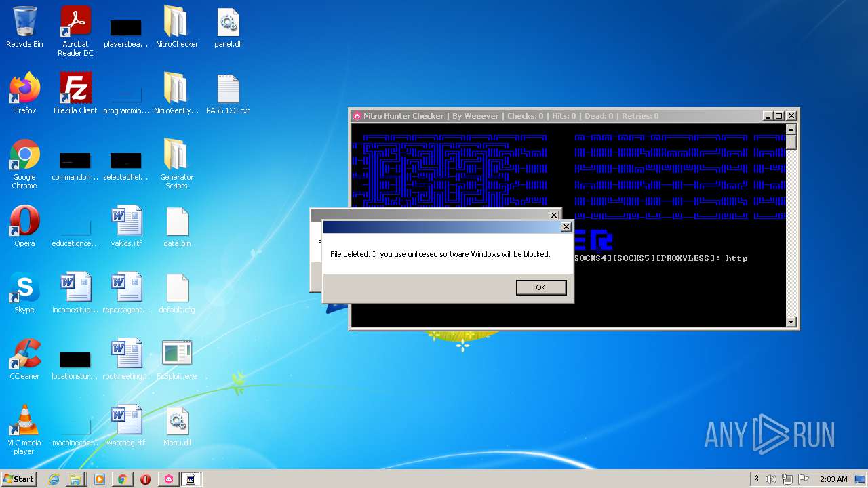Image resolution: width=868 pixels, height=488 pixels.
Task: Select the Skype desktop shortcut
Action: point(24,293)
